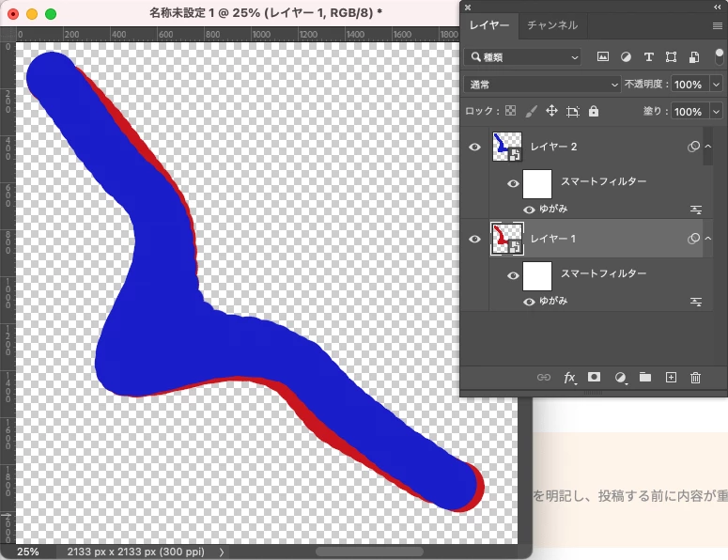The height and width of the screenshot is (560, 728).
Task: Open status bar info arrow menu
Action: coord(222,552)
